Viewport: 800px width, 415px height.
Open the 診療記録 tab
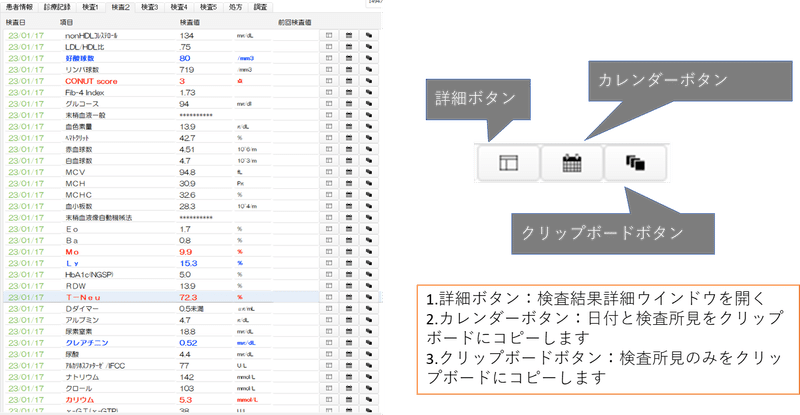pos(57,7)
